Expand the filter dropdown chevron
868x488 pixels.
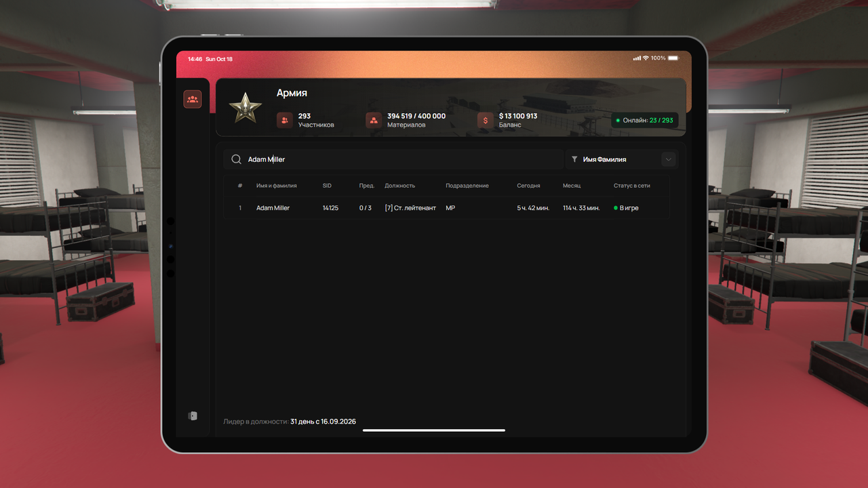669,159
